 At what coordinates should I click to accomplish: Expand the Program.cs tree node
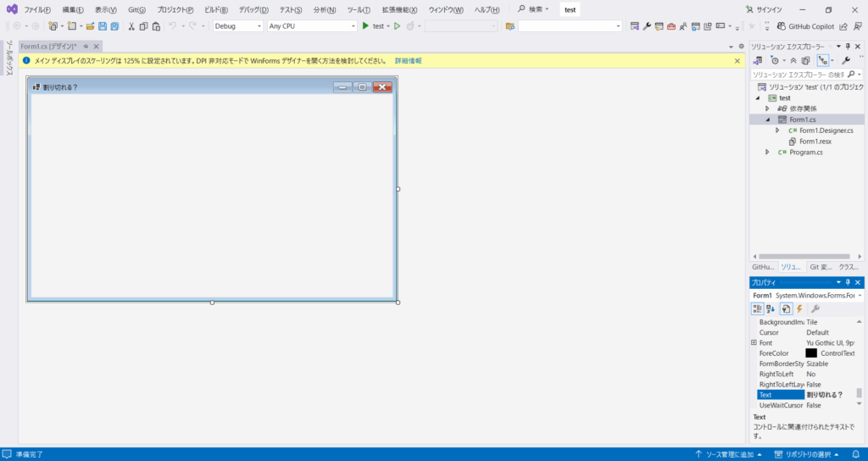click(x=767, y=153)
